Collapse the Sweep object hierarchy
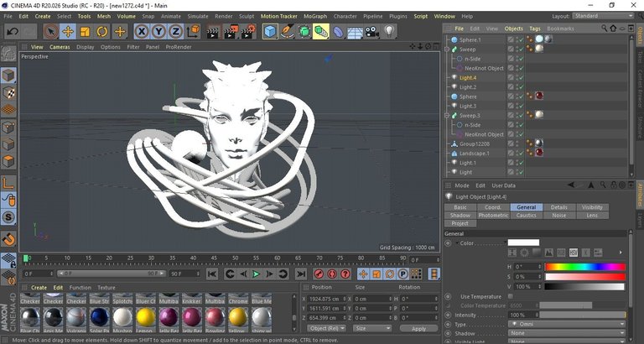Screen dimensions: 644x344 tap(447, 50)
